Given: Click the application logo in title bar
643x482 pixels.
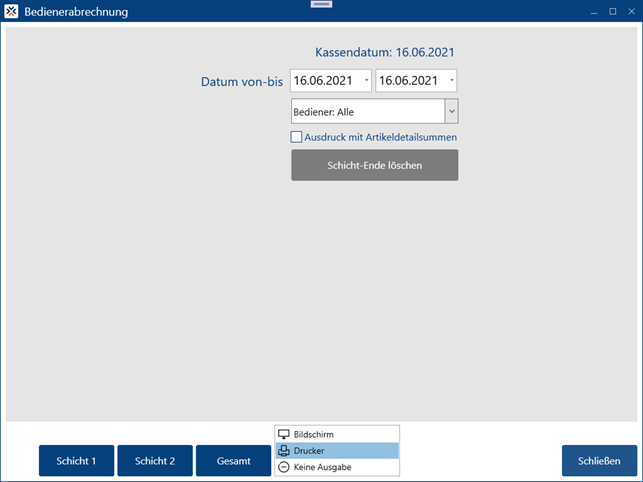Looking at the screenshot, I should tap(11, 11).
